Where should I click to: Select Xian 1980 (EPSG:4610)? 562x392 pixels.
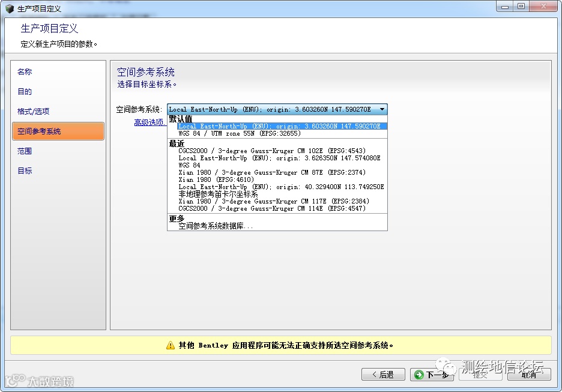click(216, 179)
